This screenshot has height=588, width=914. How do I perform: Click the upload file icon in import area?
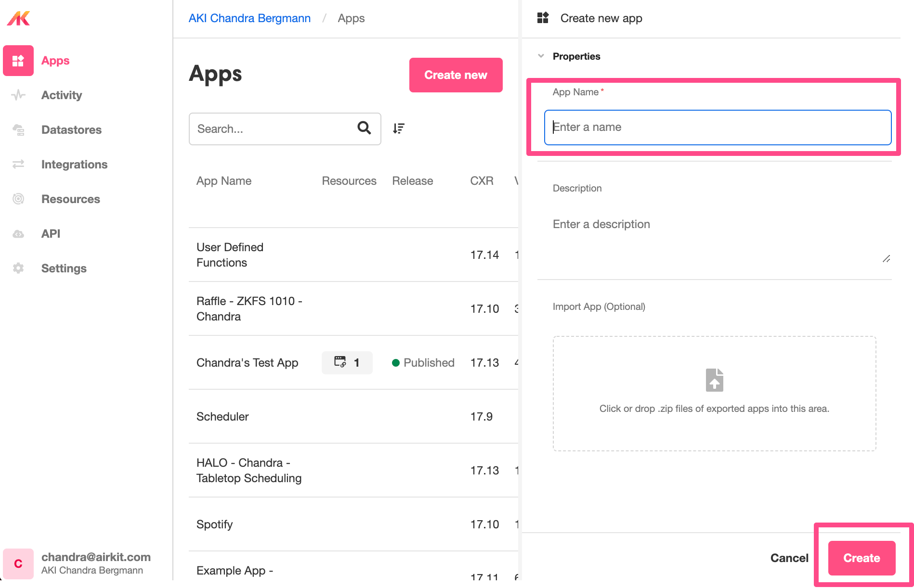point(715,380)
